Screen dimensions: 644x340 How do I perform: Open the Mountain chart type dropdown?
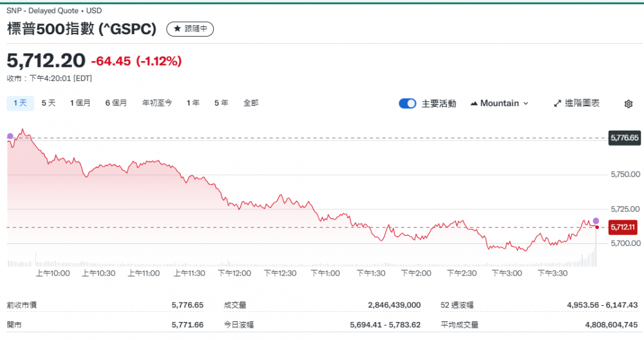499,104
